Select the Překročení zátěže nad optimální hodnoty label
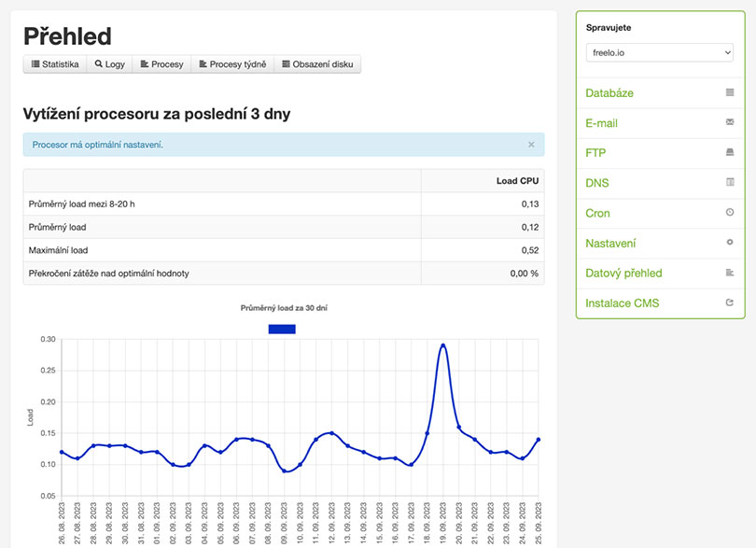This screenshot has width=756, height=548. (109, 274)
